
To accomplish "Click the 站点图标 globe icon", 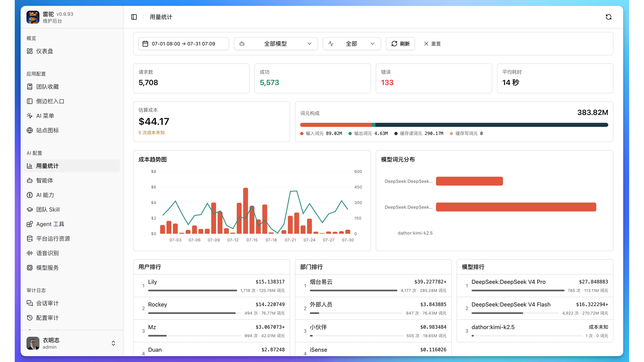I will pos(30,130).
